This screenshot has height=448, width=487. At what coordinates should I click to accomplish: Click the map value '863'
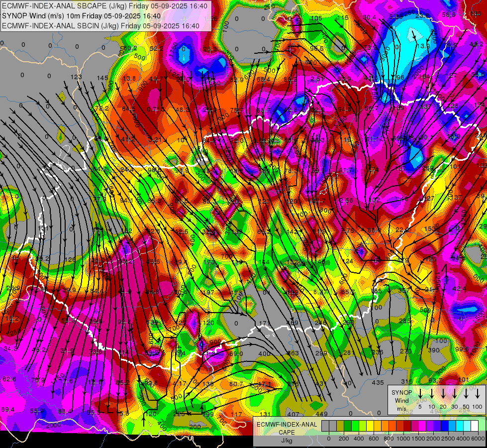(293, 353)
